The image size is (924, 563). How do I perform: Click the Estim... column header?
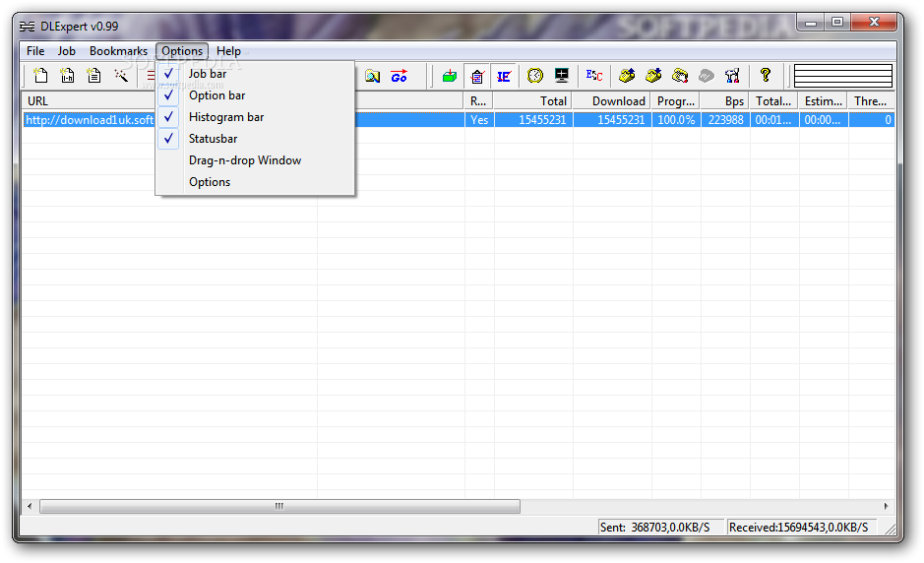(824, 100)
